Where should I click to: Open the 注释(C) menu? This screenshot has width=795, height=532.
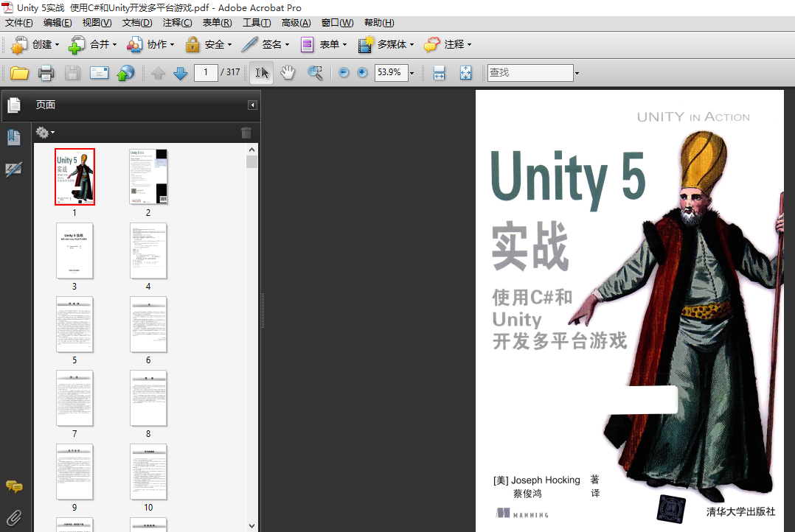click(177, 23)
